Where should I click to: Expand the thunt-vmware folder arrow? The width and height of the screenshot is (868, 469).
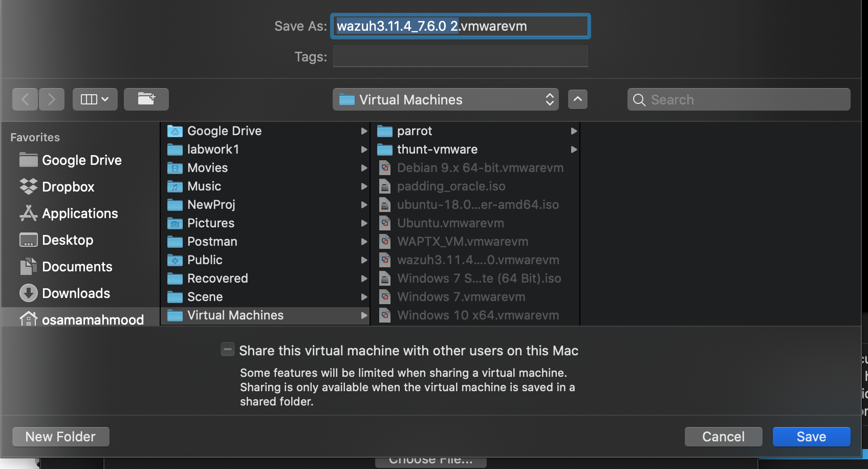click(574, 150)
